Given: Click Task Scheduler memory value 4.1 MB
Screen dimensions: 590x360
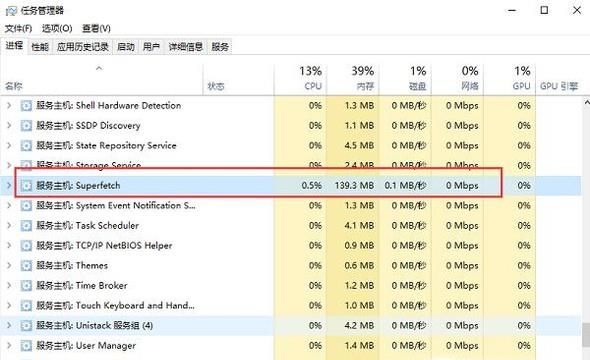Looking at the screenshot, I should click(359, 226).
